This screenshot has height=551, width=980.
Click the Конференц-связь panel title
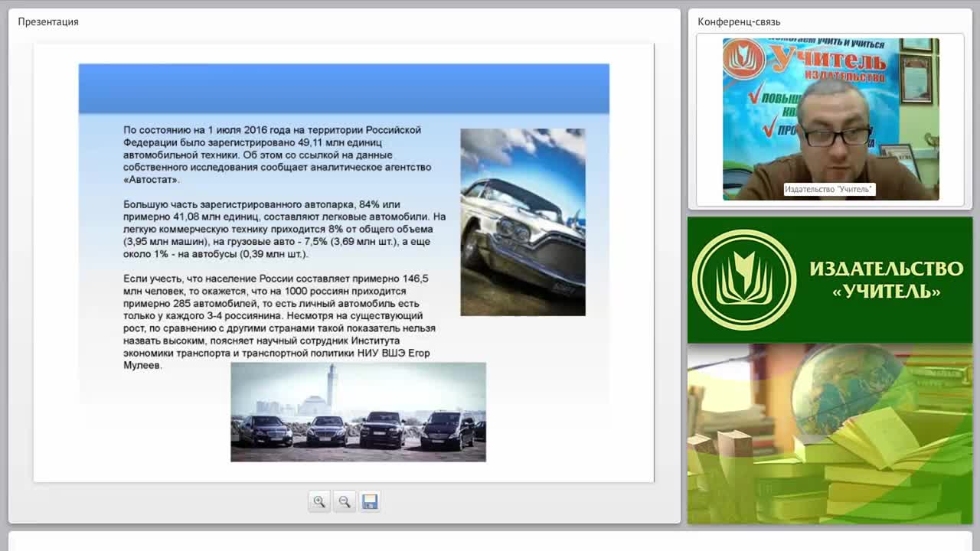point(739,21)
